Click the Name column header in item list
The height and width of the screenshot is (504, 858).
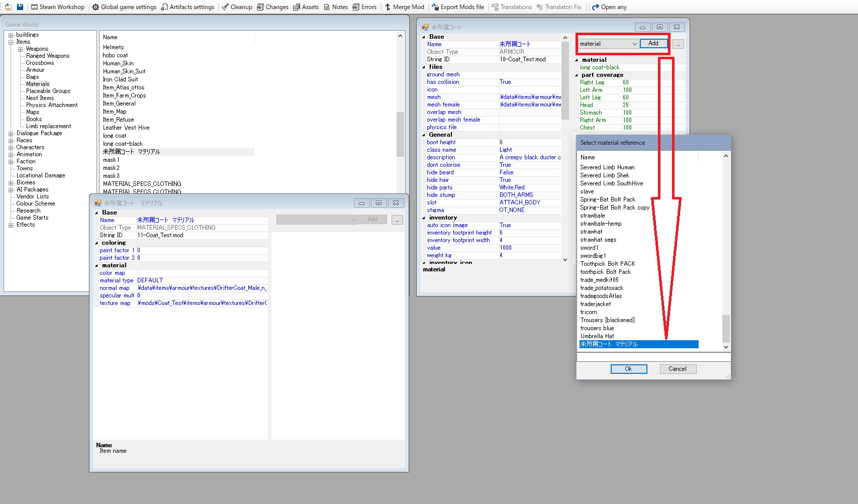(178, 37)
